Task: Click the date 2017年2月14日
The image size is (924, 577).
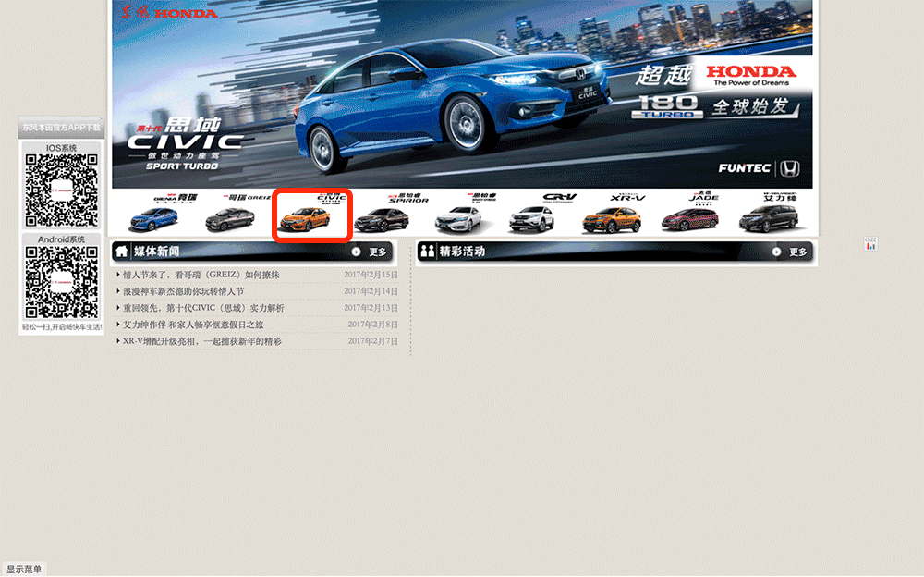Action: pyautogui.click(x=371, y=291)
